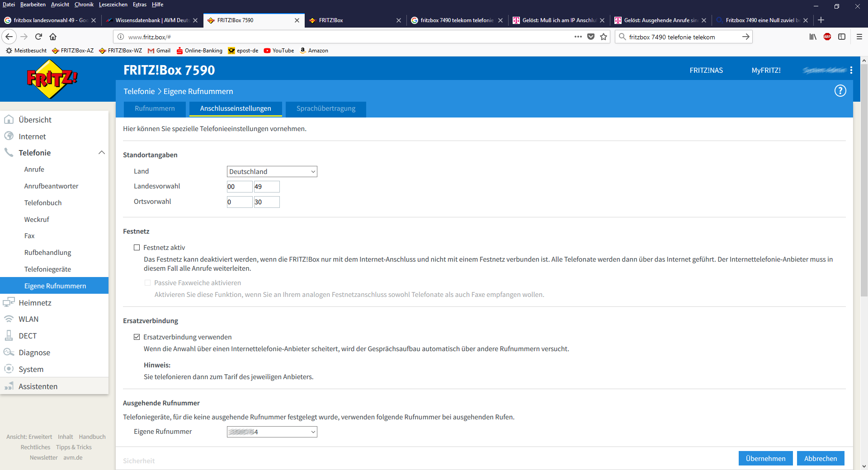Screen dimensions: 868x470
Task: Open the user menu three-dot icon
Action: pos(851,70)
